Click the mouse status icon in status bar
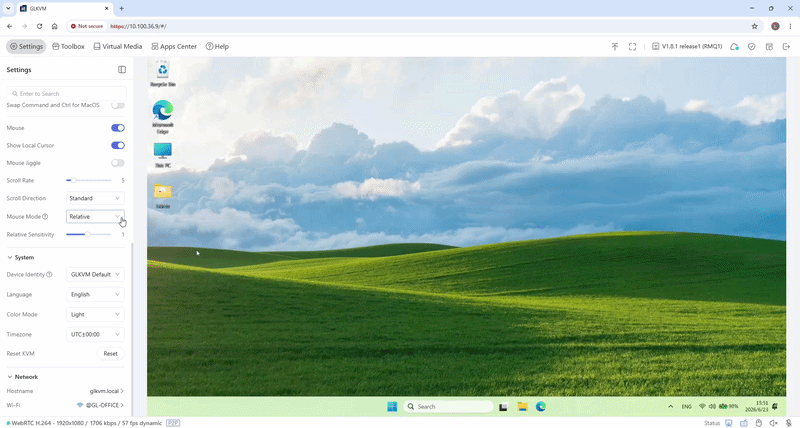 point(759,423)
